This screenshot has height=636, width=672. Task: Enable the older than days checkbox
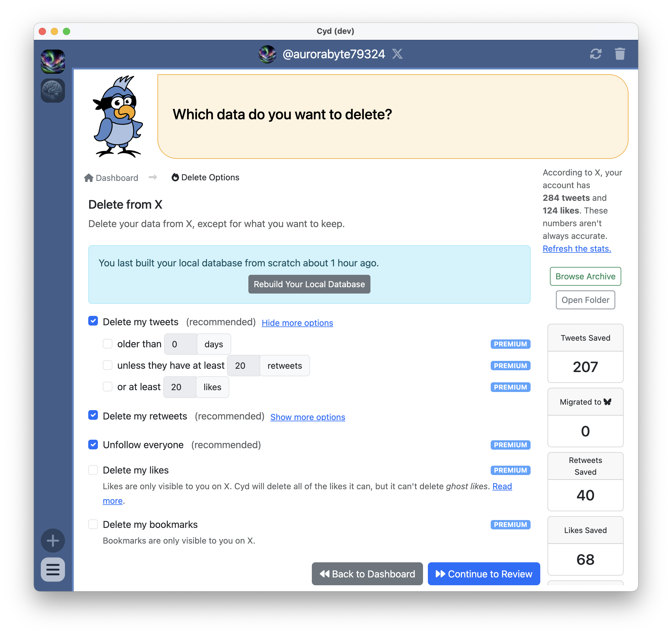click(108, 344)
